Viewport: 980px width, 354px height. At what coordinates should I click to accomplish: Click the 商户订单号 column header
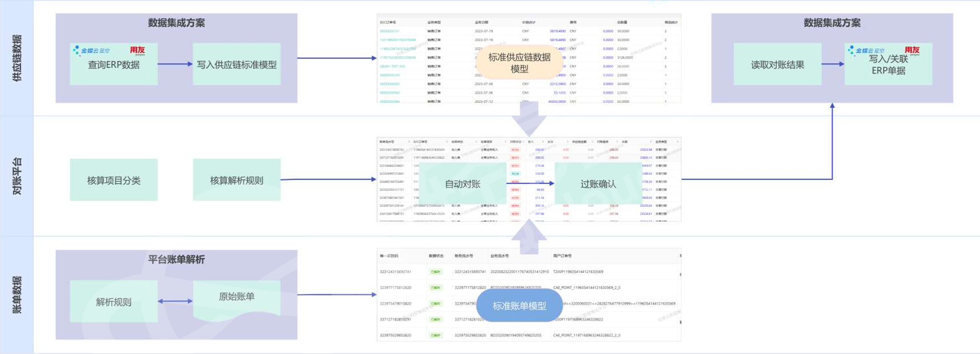[562, 256]
